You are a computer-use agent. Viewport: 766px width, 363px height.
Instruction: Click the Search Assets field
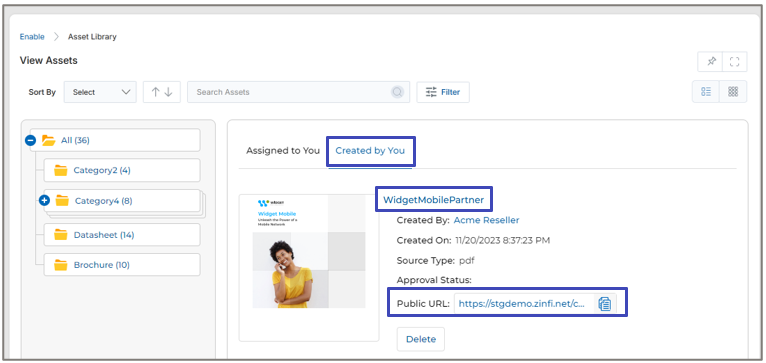tap(298, 92)
